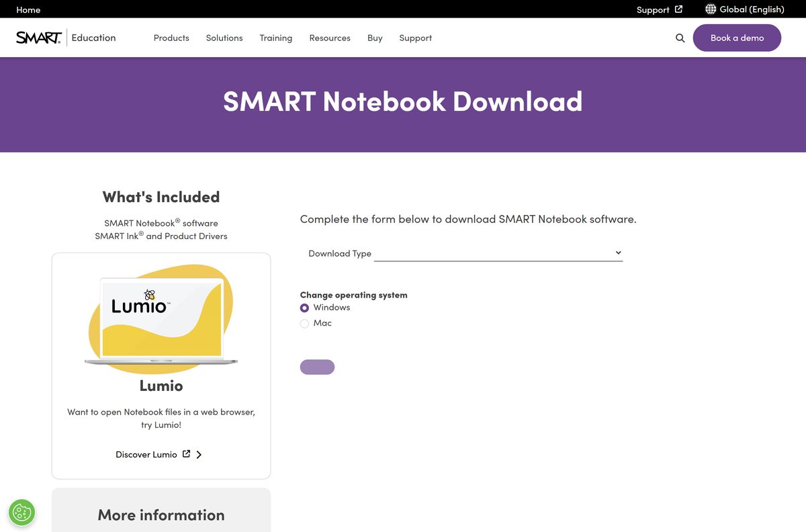Open the Resources menu
The width and height of the screenshot is (806, 532).
(x=330, y=38)
